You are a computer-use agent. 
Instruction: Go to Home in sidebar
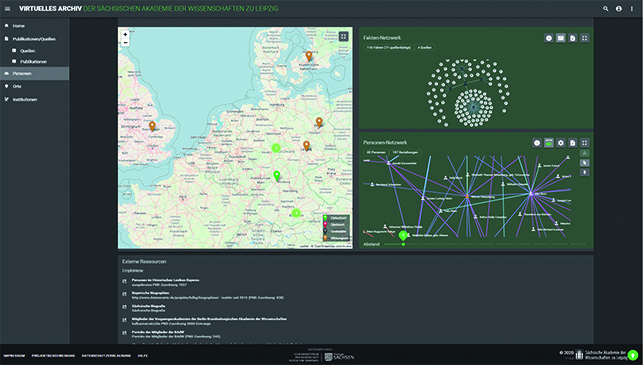[x=34, y=26]
